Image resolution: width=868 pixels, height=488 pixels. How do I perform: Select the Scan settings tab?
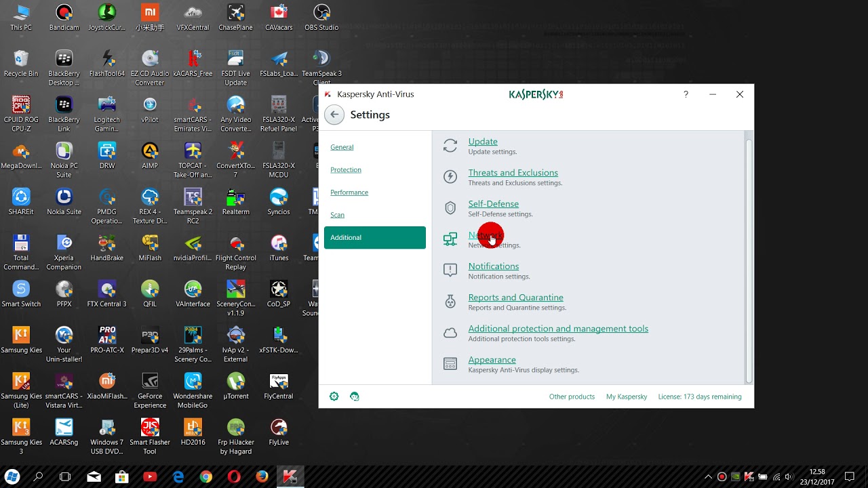coord(337,215)
